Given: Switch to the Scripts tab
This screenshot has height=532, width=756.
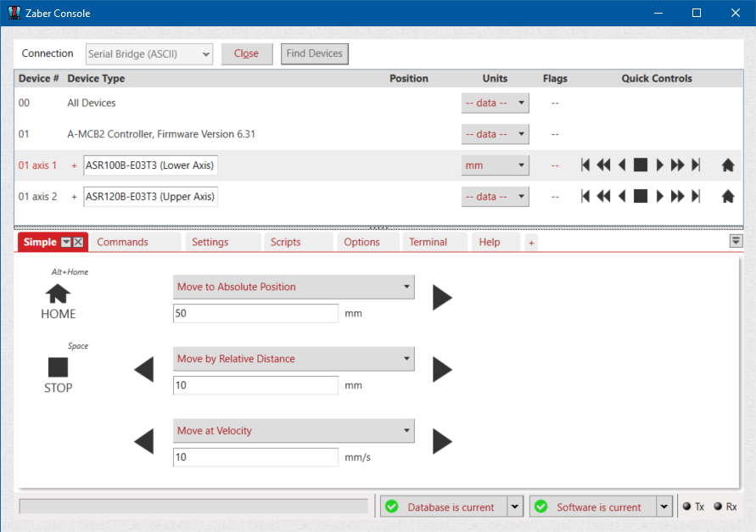Looking at the screenshot, I should (x=298, y=242).
